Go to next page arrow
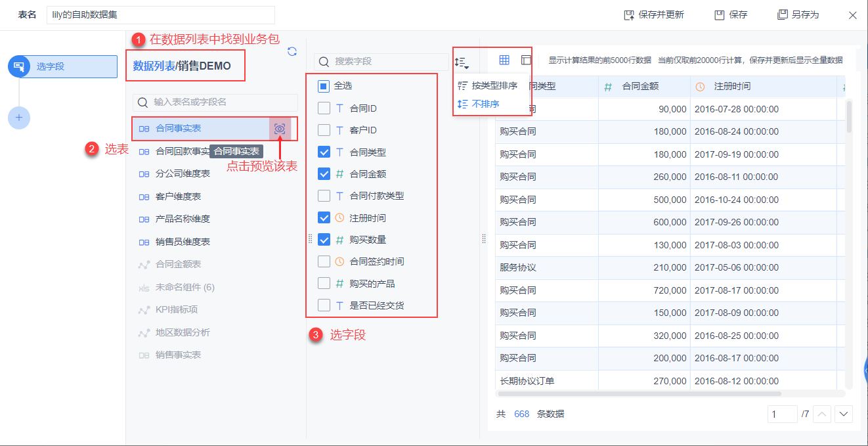The width and height of the screenshot is (868, 446). pos(844,414)
